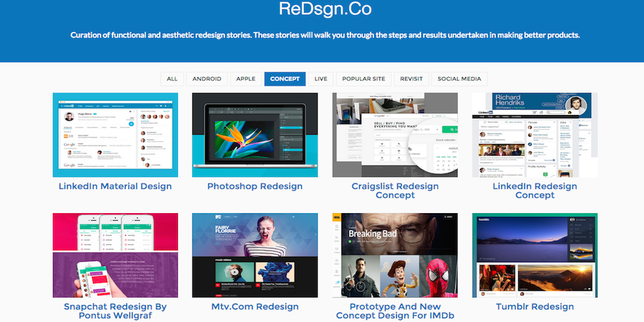This screenshot has height=322, width=644.
Task: Click the Photoshop Redesign laptop thumbnail
Action: click(255, 135)
